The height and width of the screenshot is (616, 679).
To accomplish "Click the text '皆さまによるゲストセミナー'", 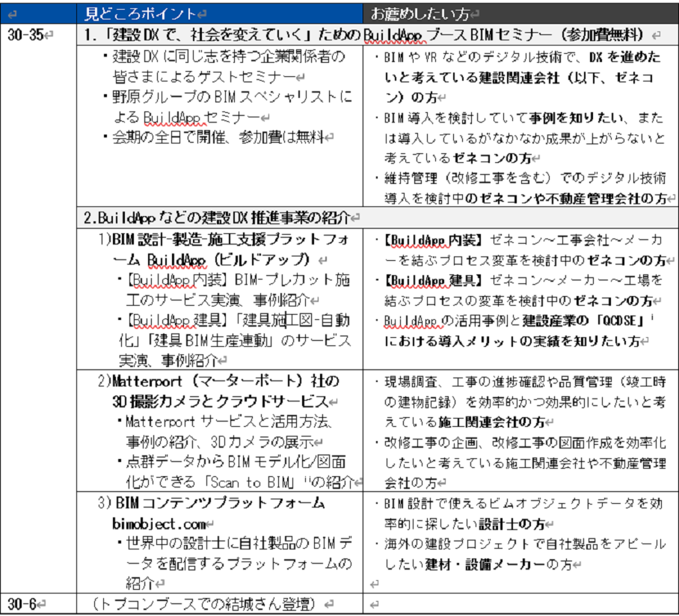I will click(x=204, y=76).
